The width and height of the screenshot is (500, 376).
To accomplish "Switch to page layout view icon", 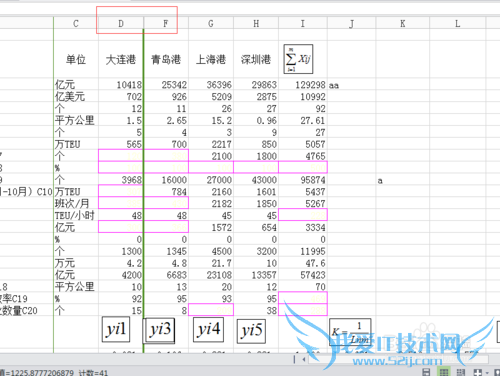I will (426, 372).
